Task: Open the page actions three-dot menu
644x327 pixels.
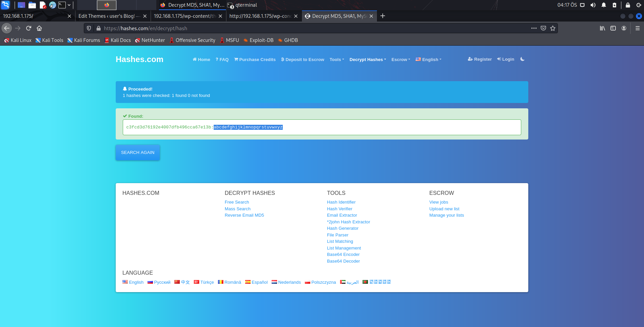Action: [534, 28]
